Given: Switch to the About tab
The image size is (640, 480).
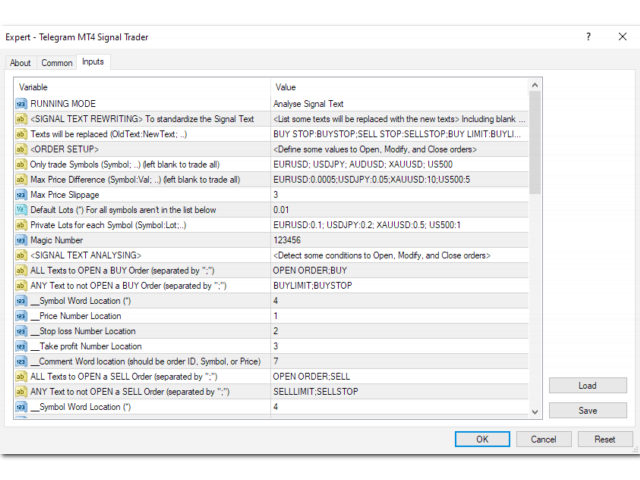Looking at the screenshot, I should [20, 63].
